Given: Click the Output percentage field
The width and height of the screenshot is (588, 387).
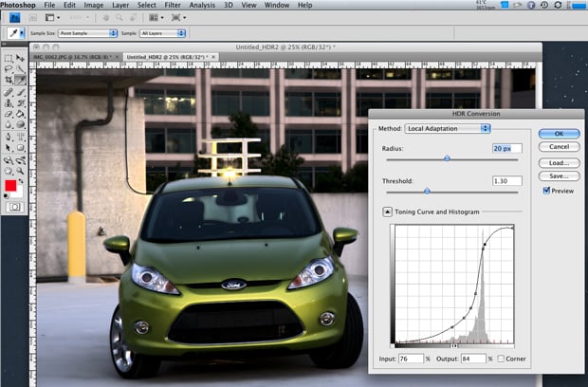Looking at the screenshot, I should pyautogui.click(x=473, y=359).
